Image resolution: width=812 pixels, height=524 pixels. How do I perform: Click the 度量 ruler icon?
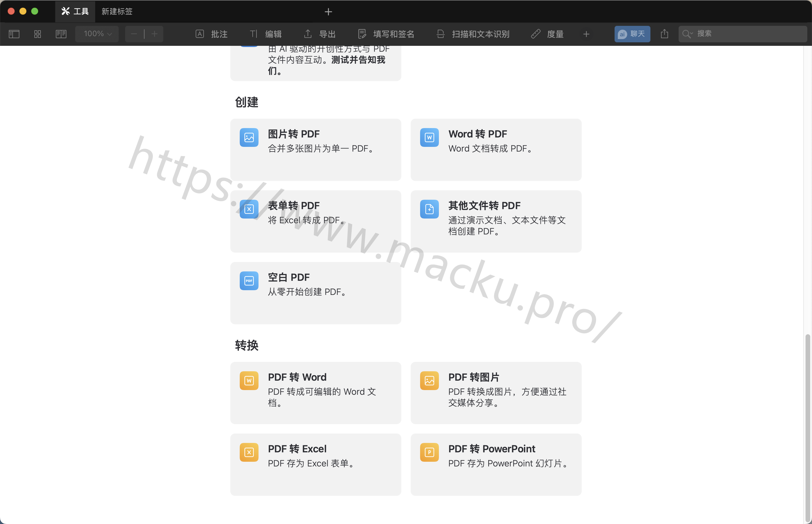coord(536,34)
